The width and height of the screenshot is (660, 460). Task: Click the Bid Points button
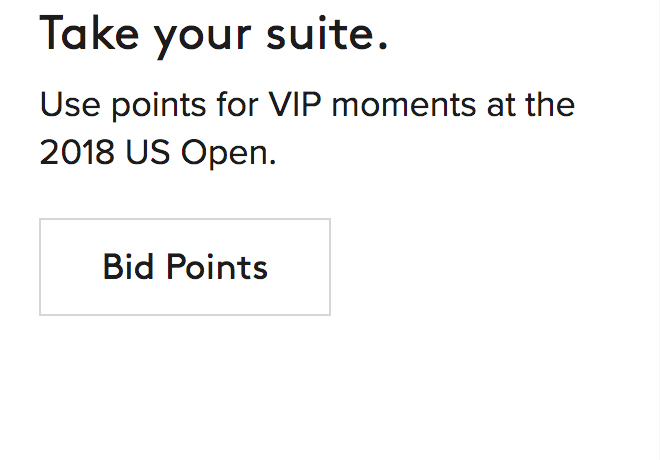185,267
